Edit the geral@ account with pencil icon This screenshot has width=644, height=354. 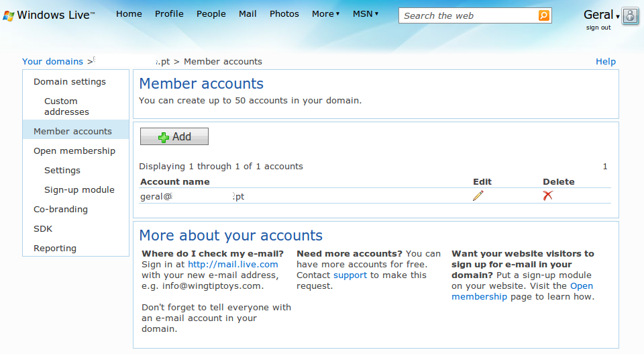(478, 195)
